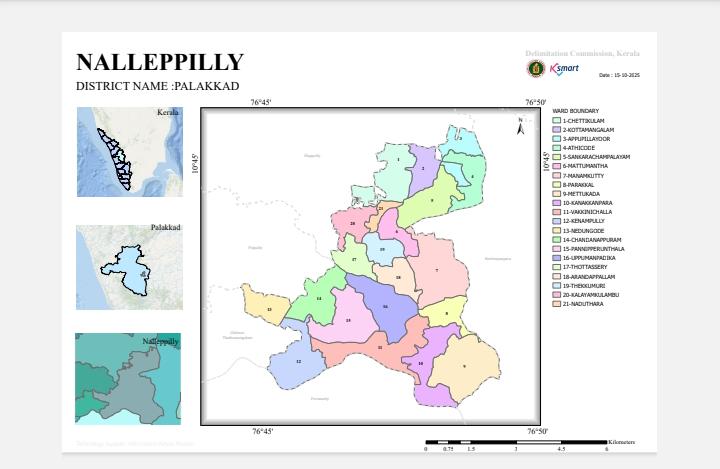Open the Nalleppilly locality inset map

[x=128, y=379]
